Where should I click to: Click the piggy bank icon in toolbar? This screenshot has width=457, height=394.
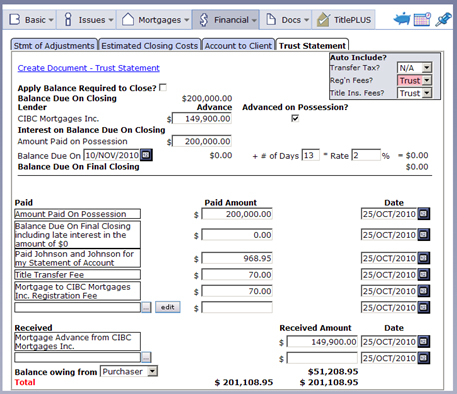click(402, 19)
